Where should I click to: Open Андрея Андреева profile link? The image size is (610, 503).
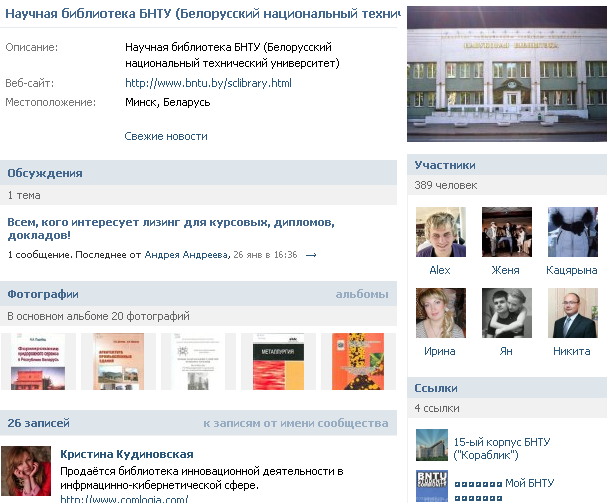click(186, 255)
